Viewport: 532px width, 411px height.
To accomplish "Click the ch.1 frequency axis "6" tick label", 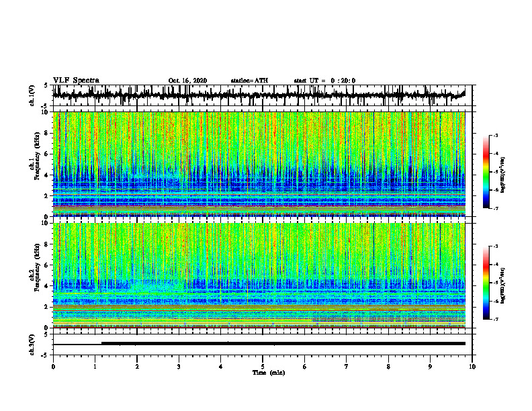I will click(x=46, y=154).
